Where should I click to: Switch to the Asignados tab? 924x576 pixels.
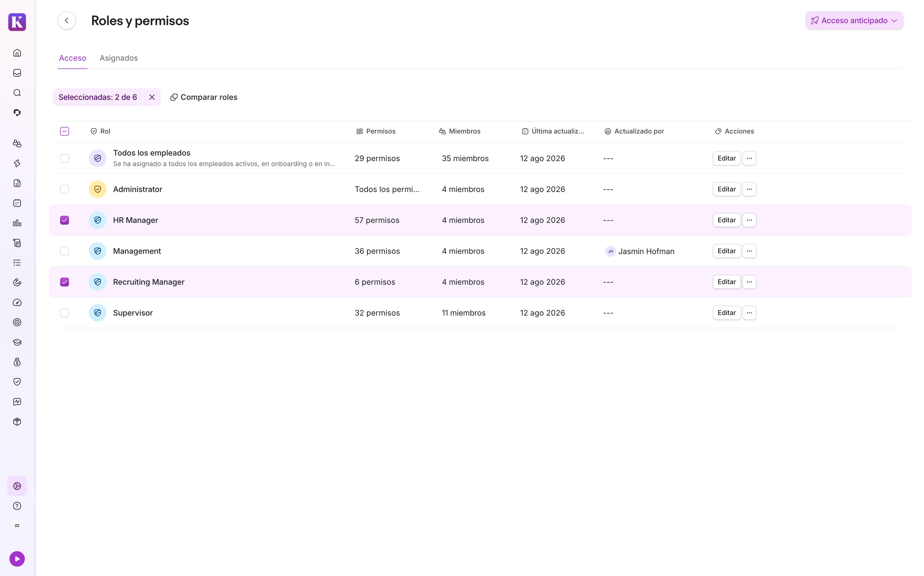118,58
